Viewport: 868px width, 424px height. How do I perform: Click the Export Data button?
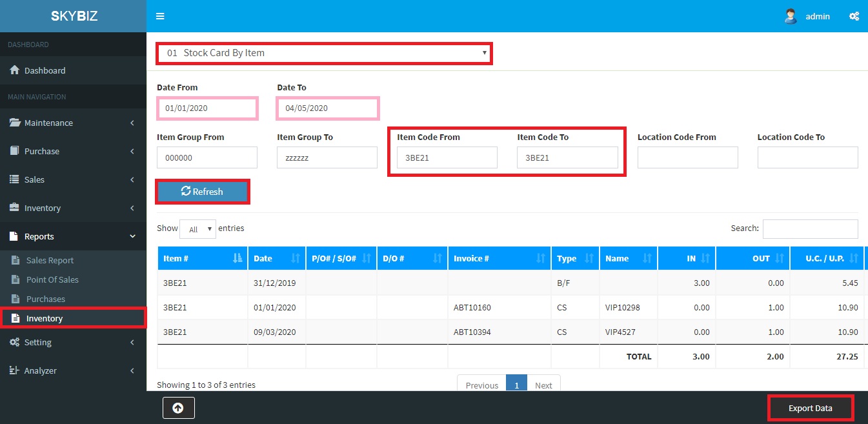[810, 408]
